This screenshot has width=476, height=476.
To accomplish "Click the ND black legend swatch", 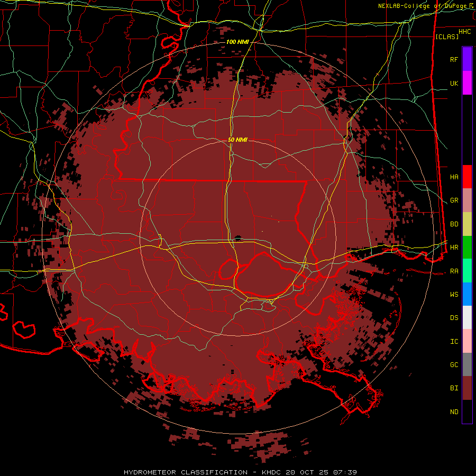I will pos(467,411).
